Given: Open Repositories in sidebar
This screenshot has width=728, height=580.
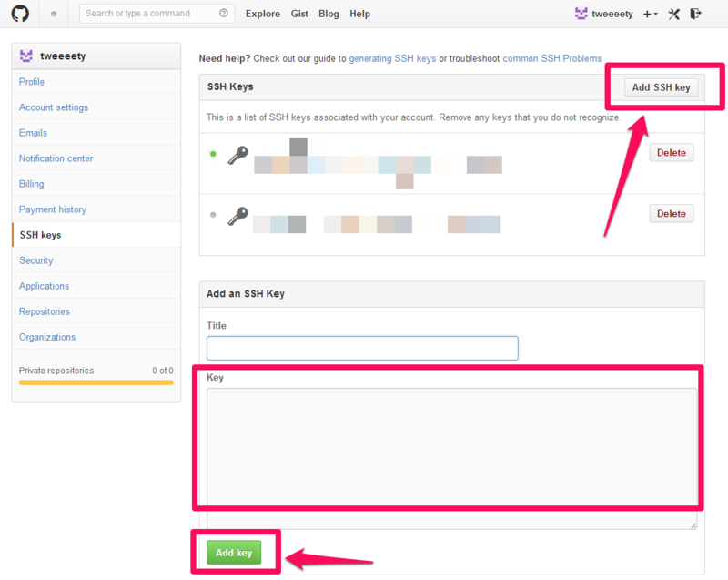Looking at the screenshot, I should click(x=96, y=311).
